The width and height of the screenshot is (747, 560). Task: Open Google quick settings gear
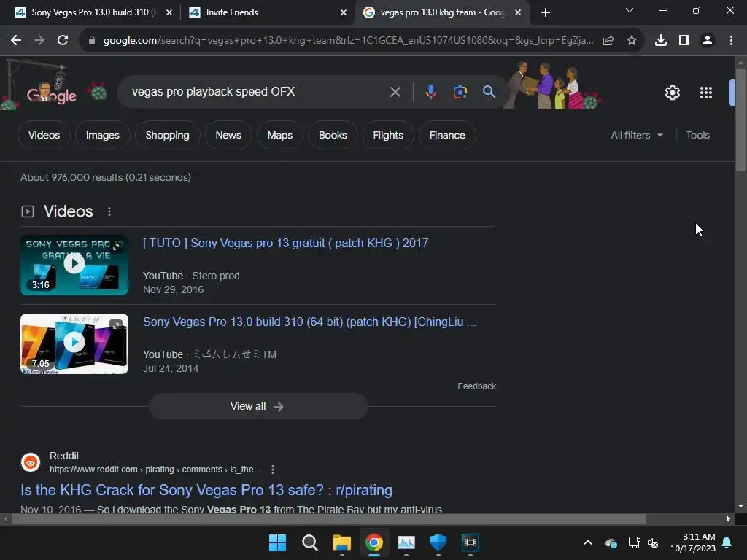tap(672, 93)
